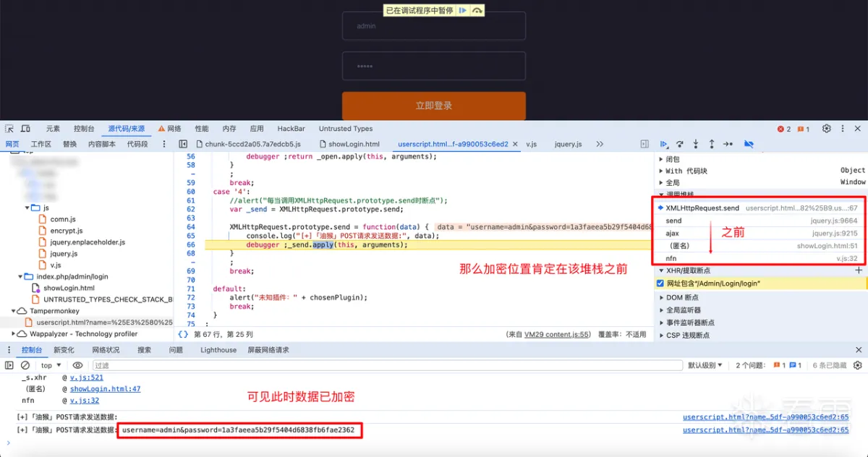This screenshot has width=868, height=457.
Task: Open the 内存 panel tab
Action: pos(229,129)
